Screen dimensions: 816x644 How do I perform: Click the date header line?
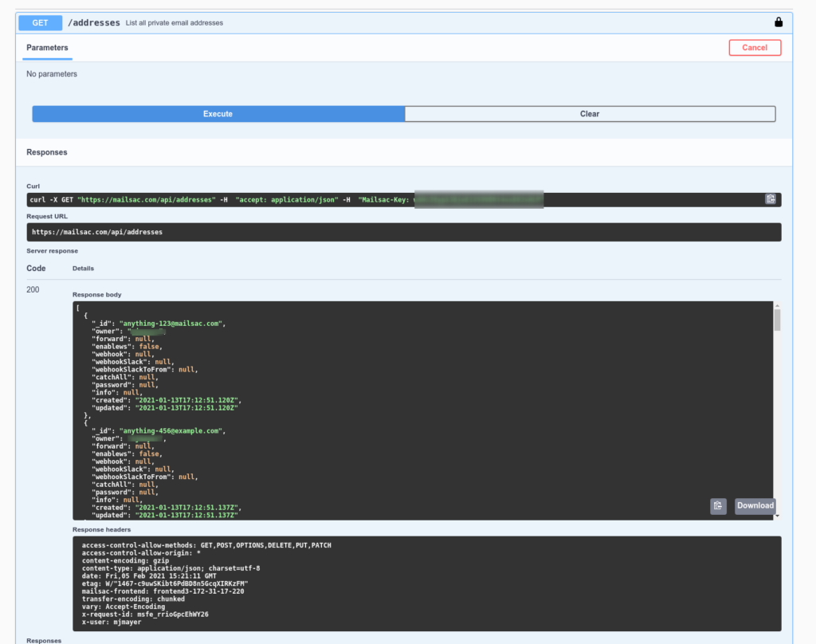click(149, 575)
